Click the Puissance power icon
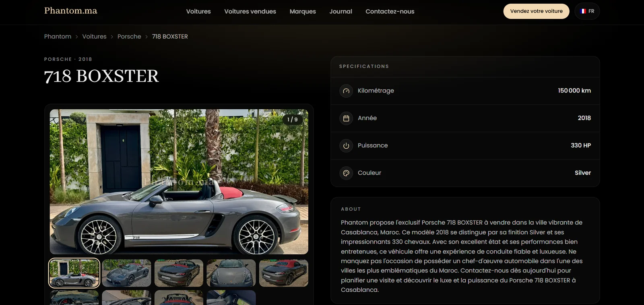This screenshot has height=305, width=644. point(346,145)
